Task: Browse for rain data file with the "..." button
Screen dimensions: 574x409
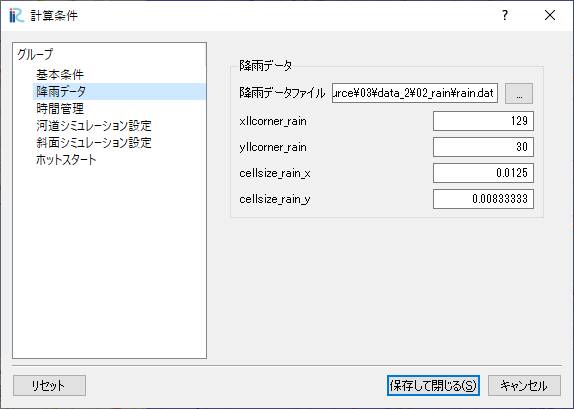Action: [519, 93]
